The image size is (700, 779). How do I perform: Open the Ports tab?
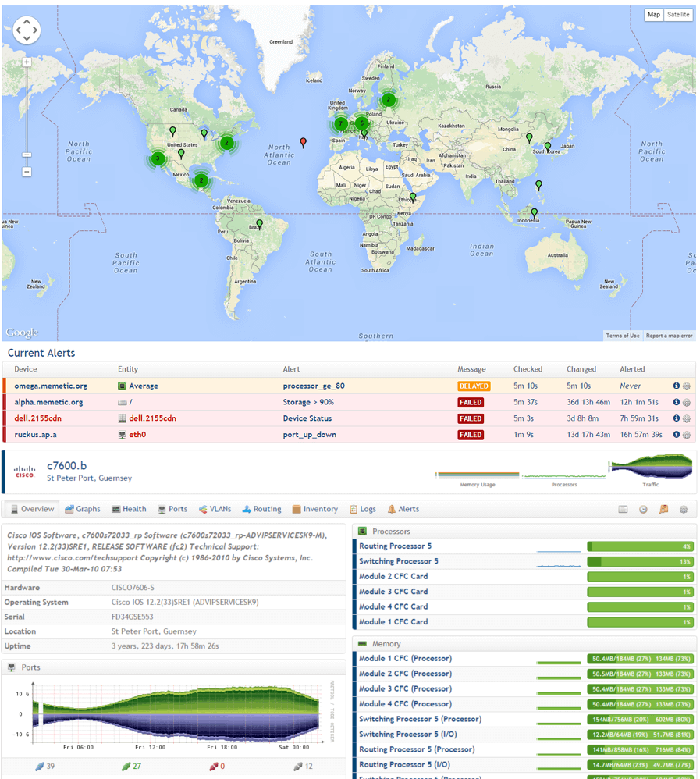[x=172, y=509]
